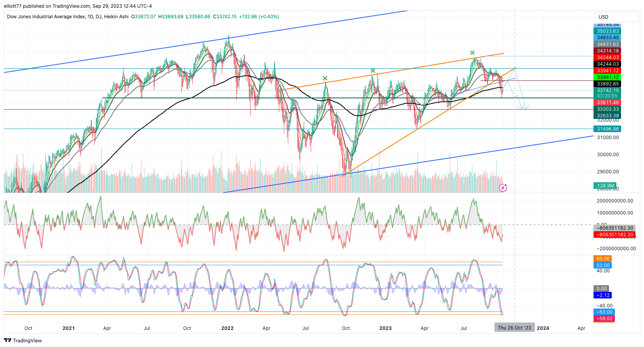644x347 pixels.
Task: Click the blue -53.00 oscillator level label
Action: 604,312
